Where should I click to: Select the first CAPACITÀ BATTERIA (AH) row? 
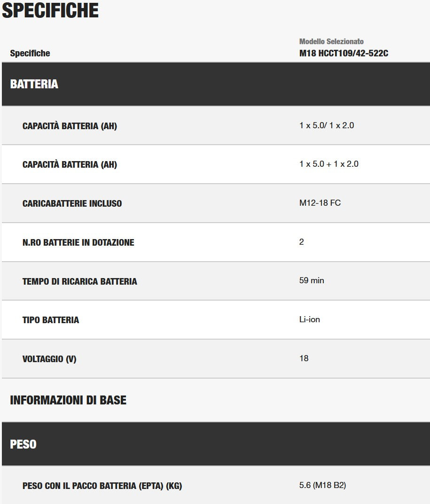click(216, 125)
